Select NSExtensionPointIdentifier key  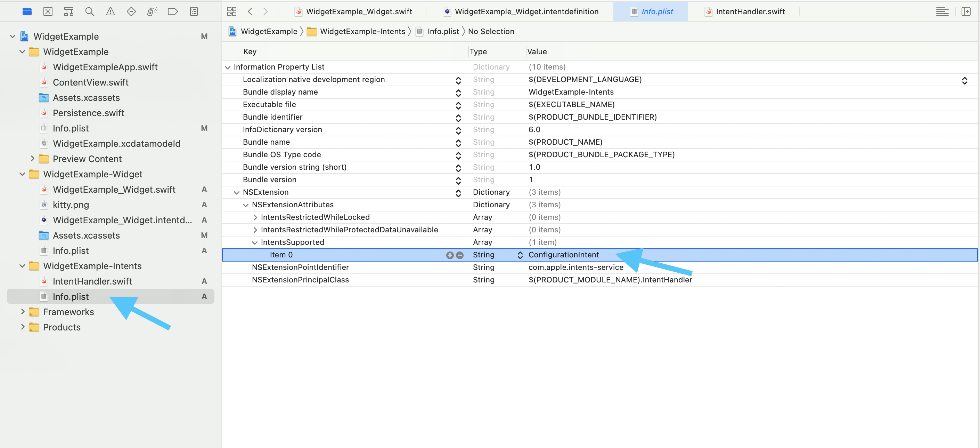coord(300,267)
